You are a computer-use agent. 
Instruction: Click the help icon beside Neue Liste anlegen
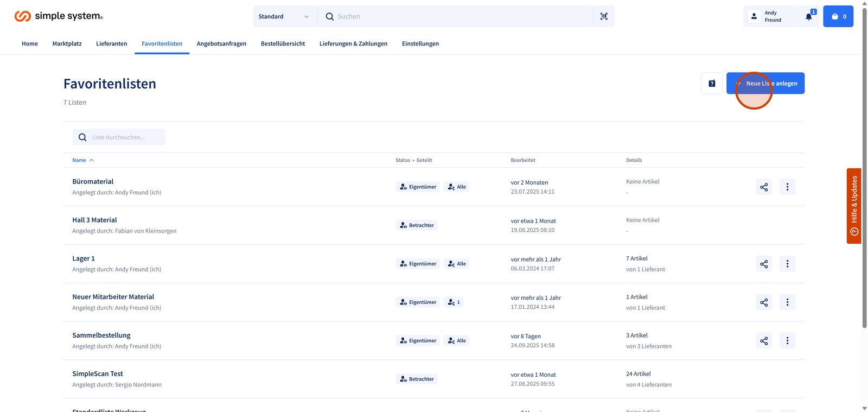tap(712, 84)
